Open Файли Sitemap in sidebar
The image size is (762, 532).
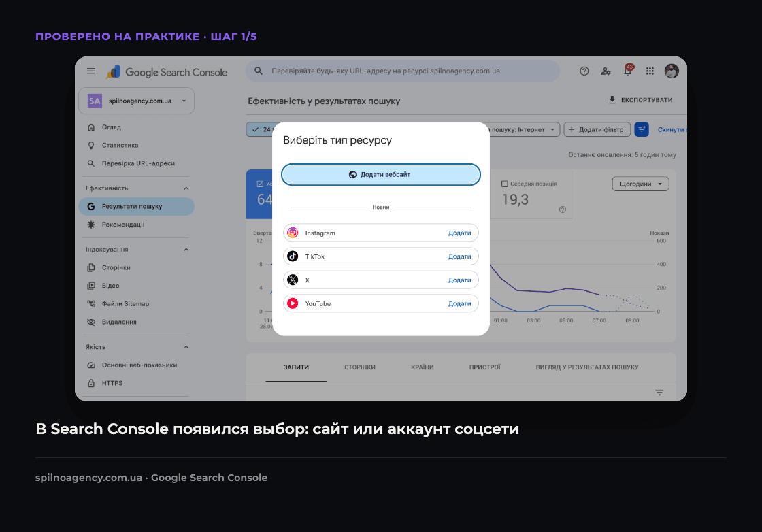click(136, 303)
